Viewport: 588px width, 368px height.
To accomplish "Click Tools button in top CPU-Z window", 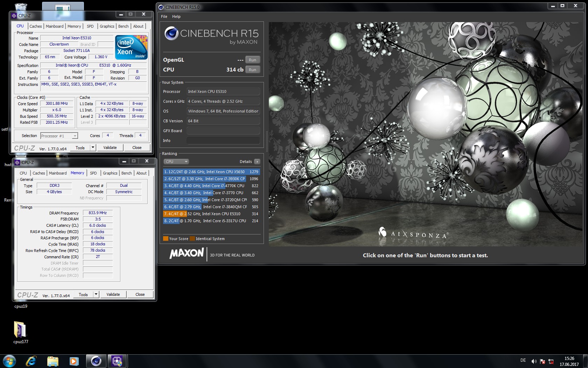I will click(x=80, y=148).
